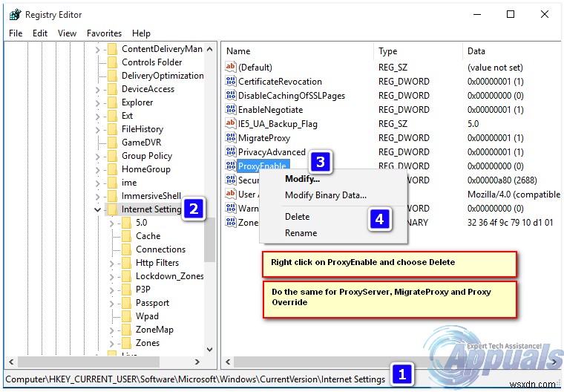This screenshot has height=392, width=564.
Task: Click the HomeGroup folder icon
Action: [x=113, y=169]
